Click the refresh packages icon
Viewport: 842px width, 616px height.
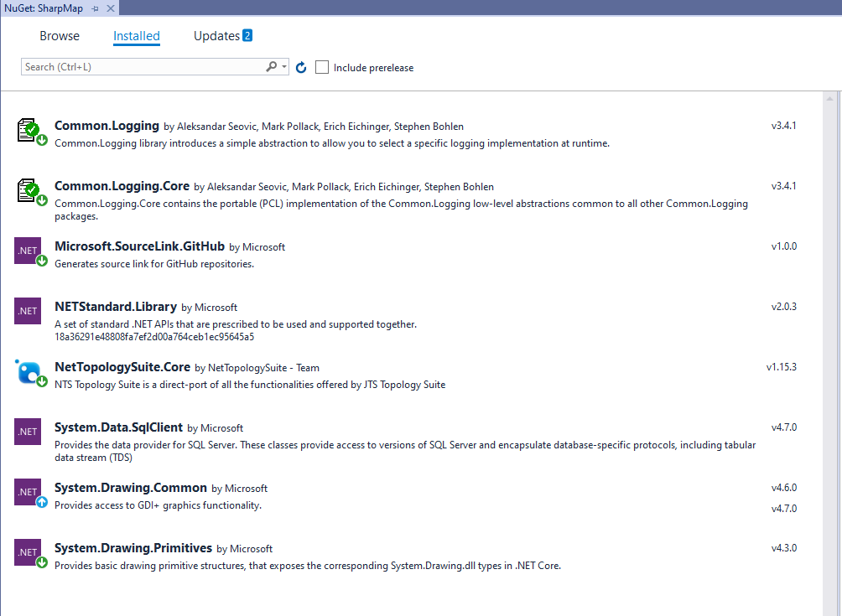(x=301, y=67)
